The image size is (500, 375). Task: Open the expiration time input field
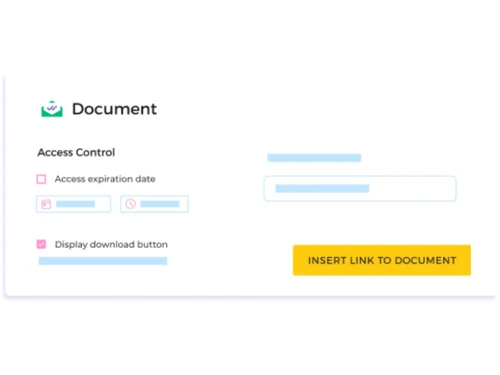154,204
